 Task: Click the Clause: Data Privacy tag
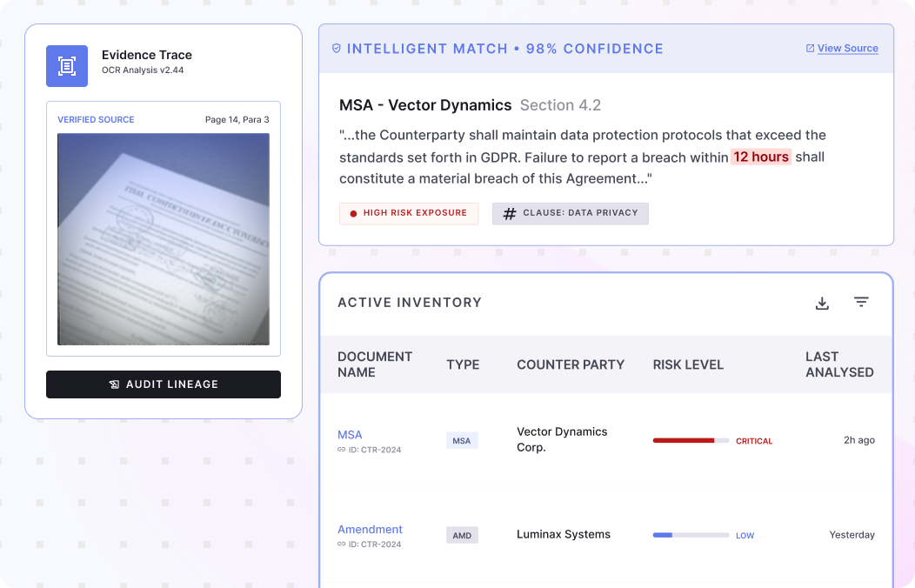(x=570, y=213)
